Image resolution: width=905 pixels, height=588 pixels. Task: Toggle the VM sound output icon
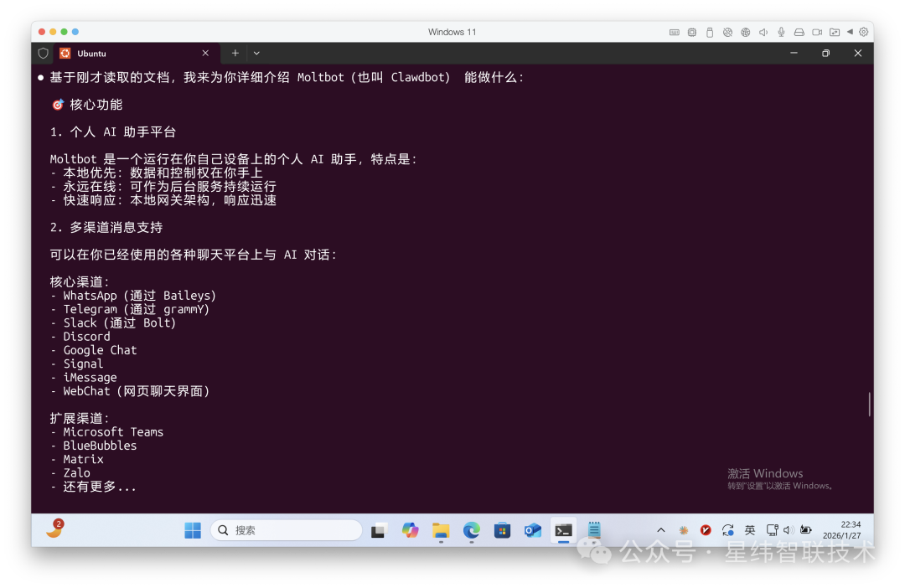point(763,32)
